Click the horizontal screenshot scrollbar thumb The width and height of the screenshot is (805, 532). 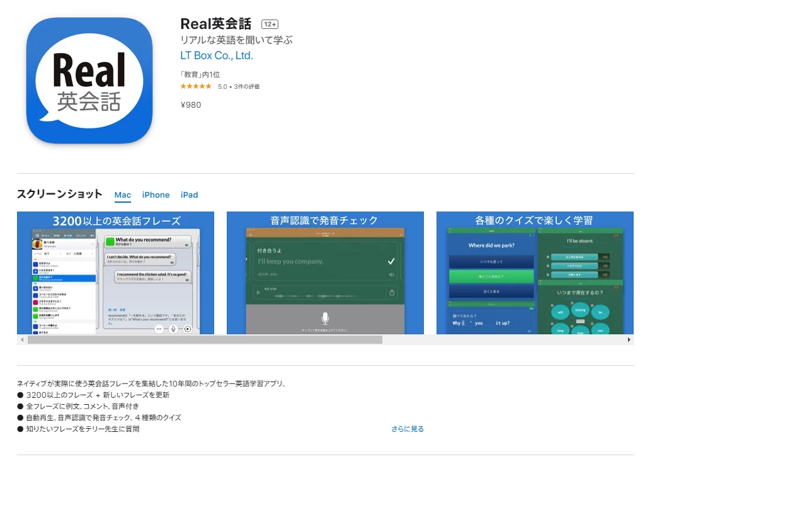205,340
